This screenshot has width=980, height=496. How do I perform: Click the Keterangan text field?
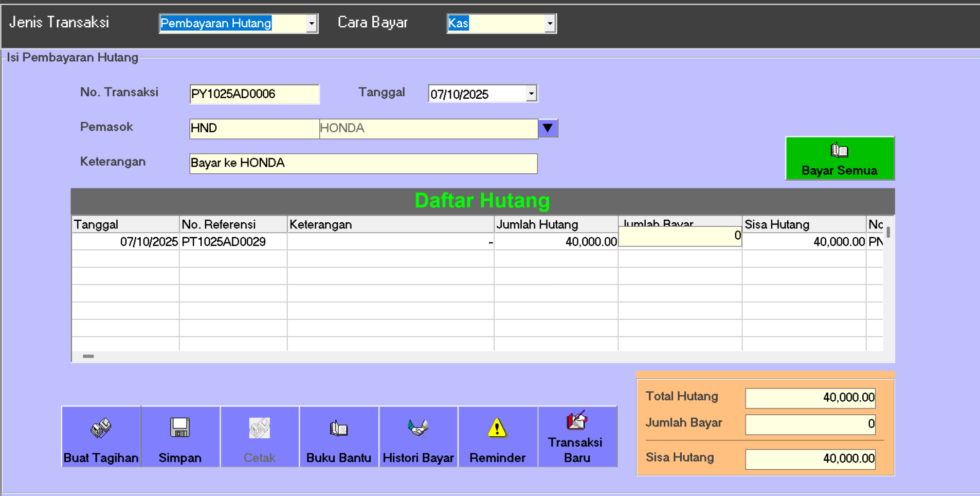pyautogui.click(x=363, y=164)
